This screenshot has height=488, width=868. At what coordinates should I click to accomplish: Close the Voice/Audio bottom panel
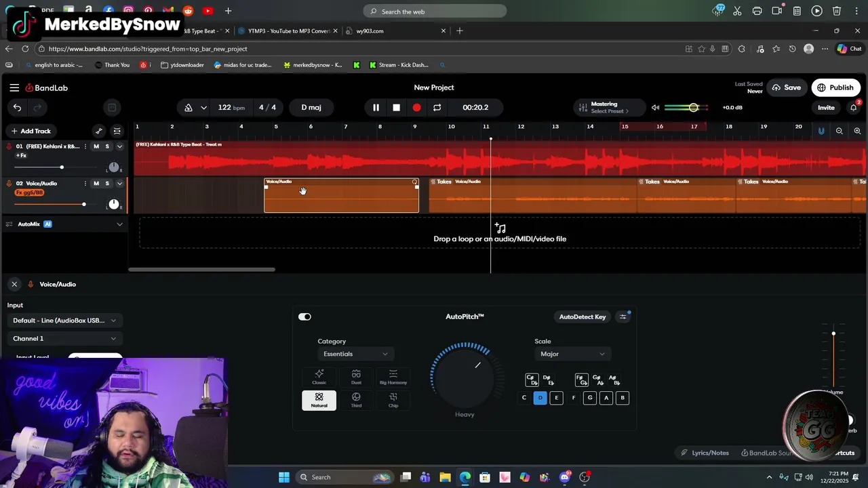tap(14, 284)
